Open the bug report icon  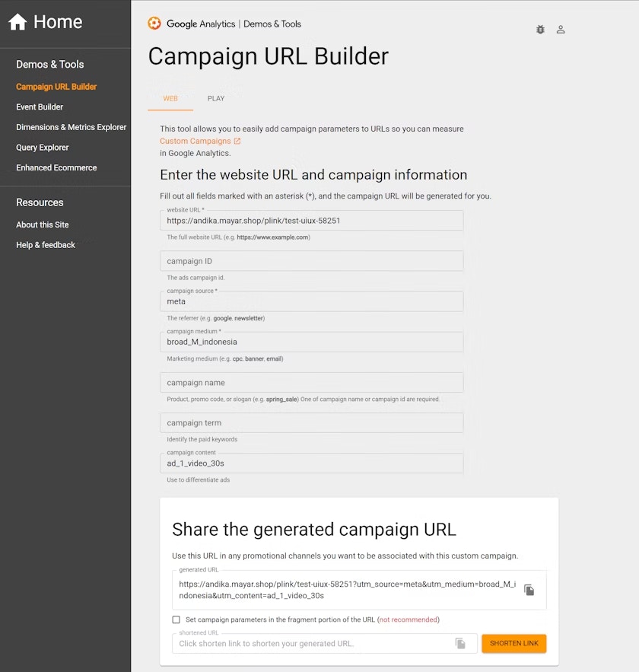(541, 30)
